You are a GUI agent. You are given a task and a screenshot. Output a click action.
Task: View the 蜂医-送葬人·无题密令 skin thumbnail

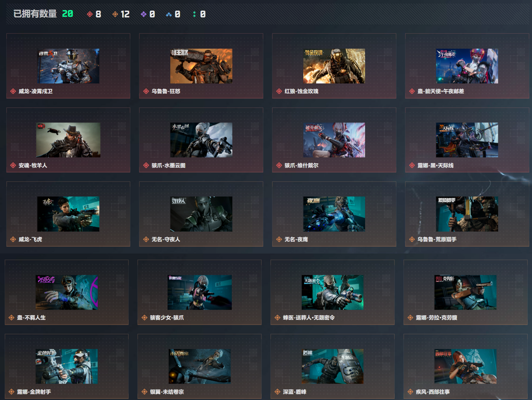(332, 293)
